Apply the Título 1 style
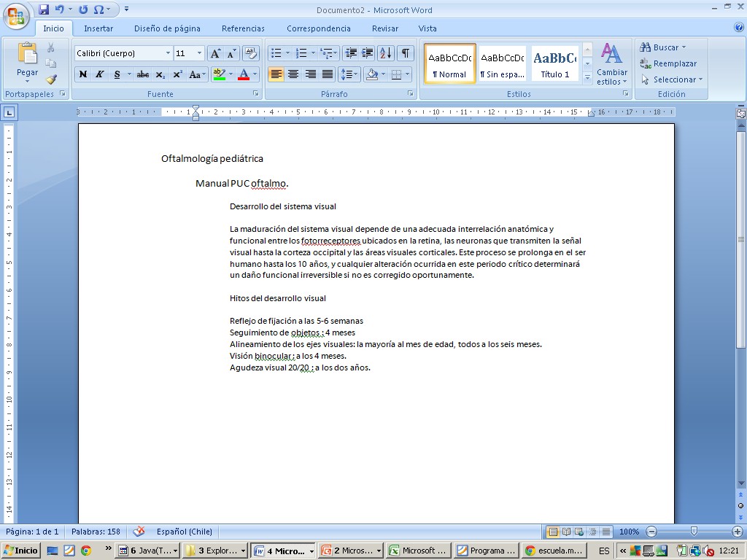The height and width of the screenshot is (560, 747). 555,64
